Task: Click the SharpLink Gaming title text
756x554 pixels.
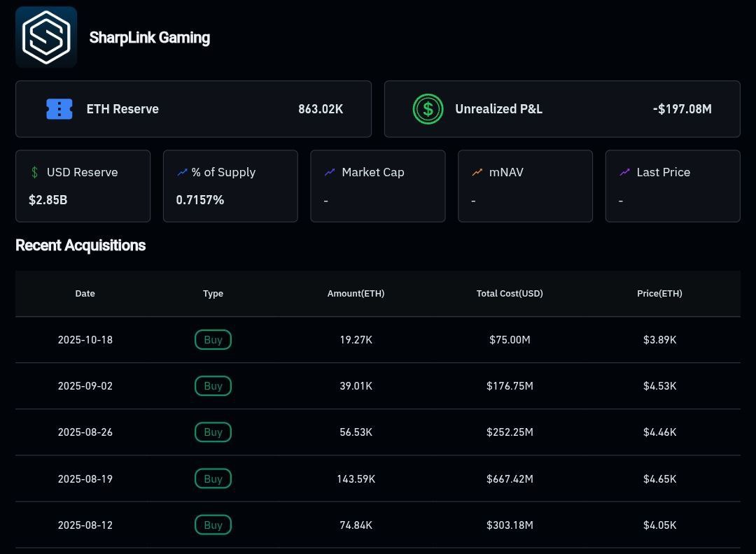Action: tap(149, 37)
